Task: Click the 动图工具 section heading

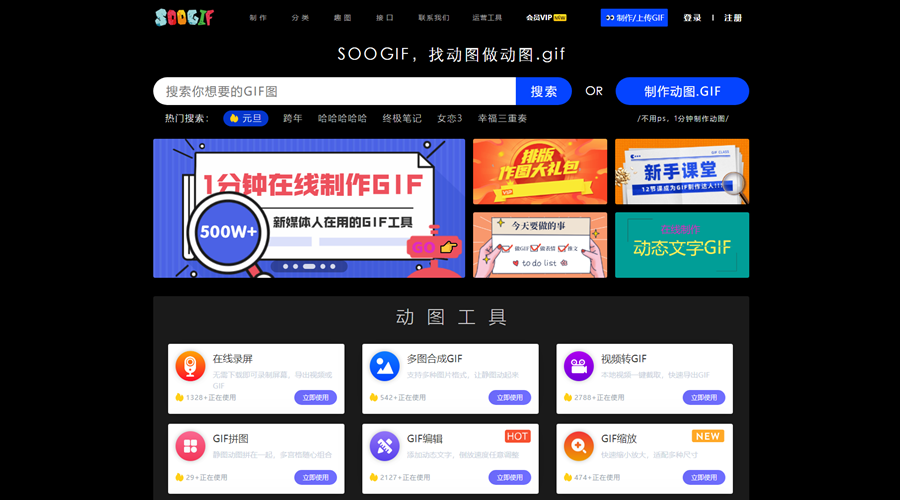Action: pyautogui.click(x=451, y=317)
